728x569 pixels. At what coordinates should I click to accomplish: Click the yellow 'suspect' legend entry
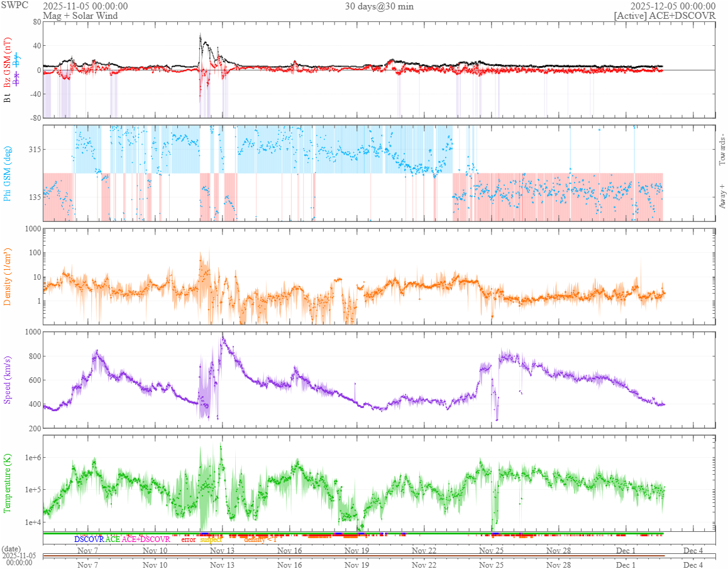[x=211, y=539]
